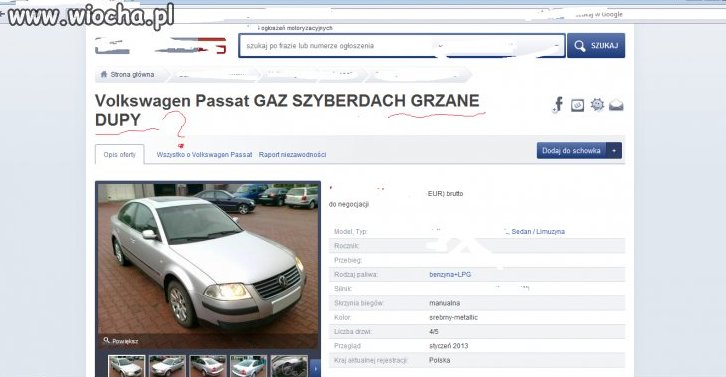
Task: Click the home icon in breadcrumb
Action: click(x=104, y=74)
